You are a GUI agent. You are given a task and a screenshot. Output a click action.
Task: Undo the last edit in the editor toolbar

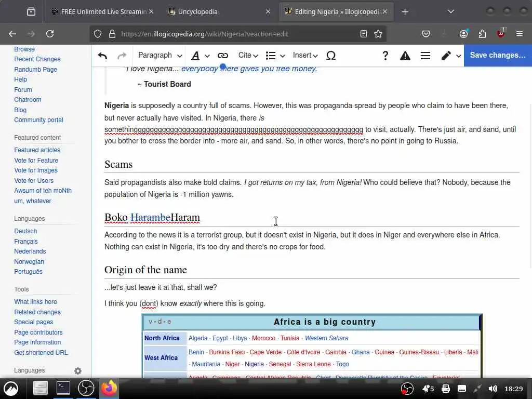pyautogui.click(x=102, y=56)
